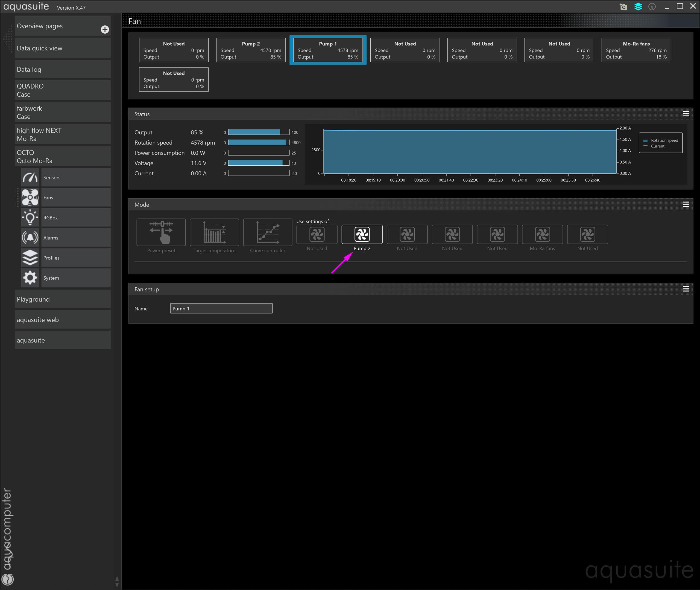
Task: Click the fan Name input field
Action: click(x=221, y=308)
